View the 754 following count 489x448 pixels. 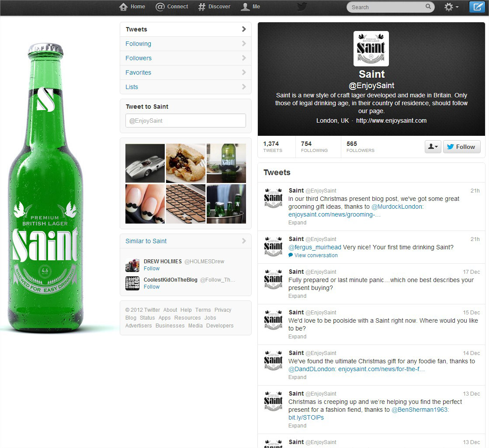point(314,147)
